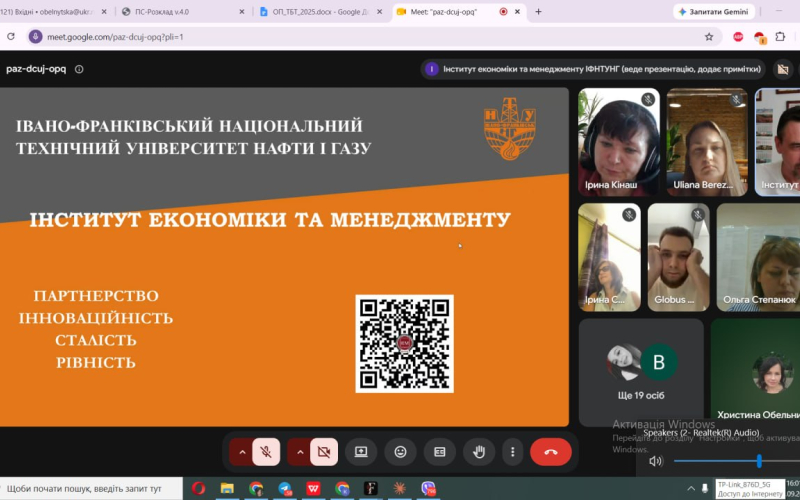Image resolution: width=800 pixels, height=500 pixels.
Task: Select Ольга Степанюк video tile
Action: point(759,257)
